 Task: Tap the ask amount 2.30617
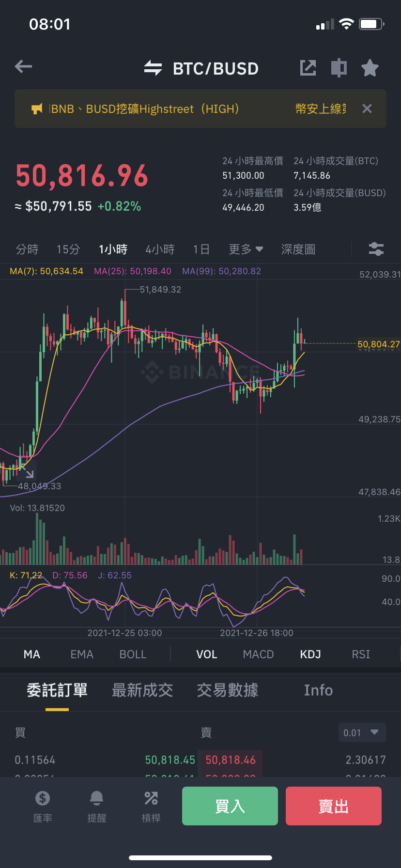click(x=366, y=760)
